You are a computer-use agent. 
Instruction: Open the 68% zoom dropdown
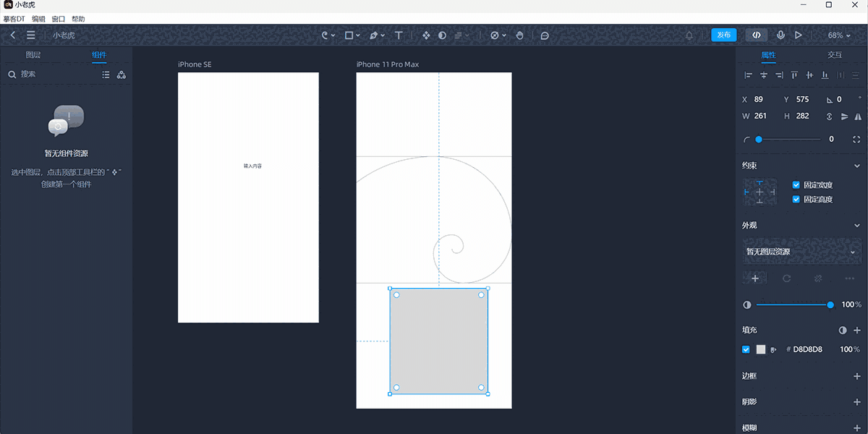840,35
